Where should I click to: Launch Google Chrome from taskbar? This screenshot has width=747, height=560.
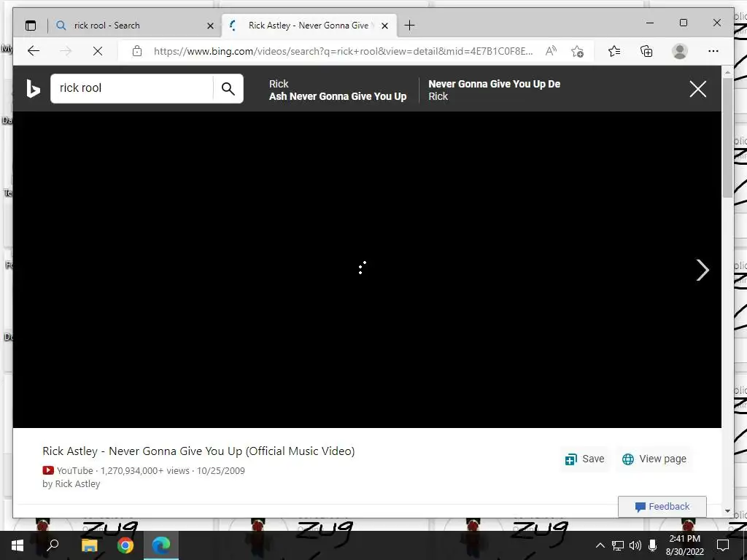[x=125, y=545]
